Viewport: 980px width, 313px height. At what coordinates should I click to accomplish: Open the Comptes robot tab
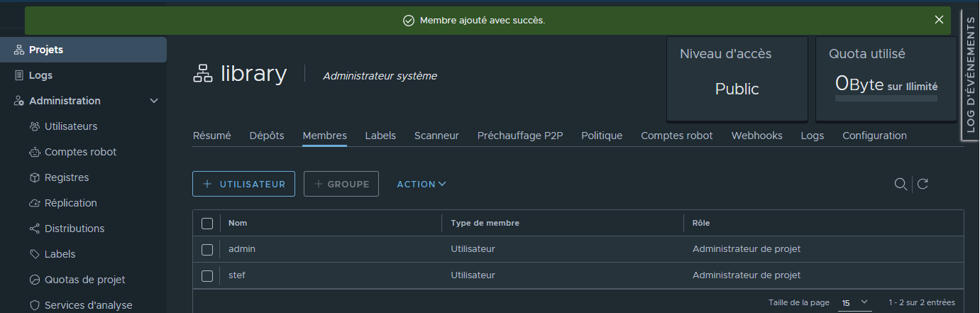point(676,136)
